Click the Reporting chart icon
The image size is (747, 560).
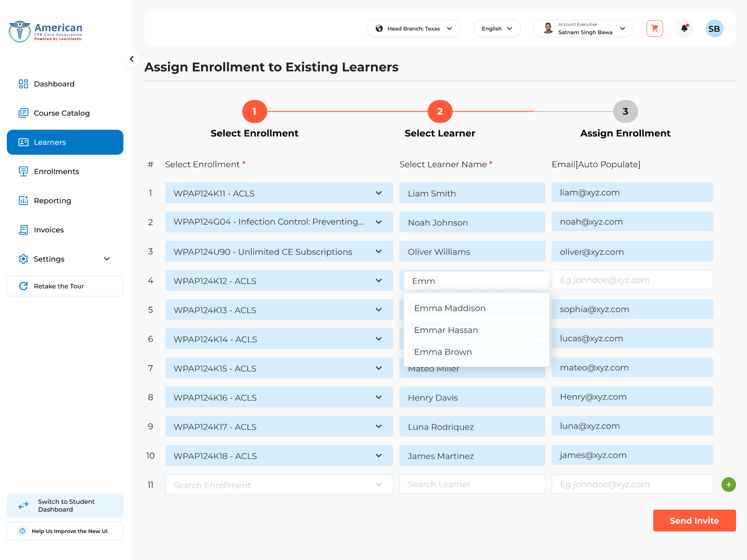point(23,201)
